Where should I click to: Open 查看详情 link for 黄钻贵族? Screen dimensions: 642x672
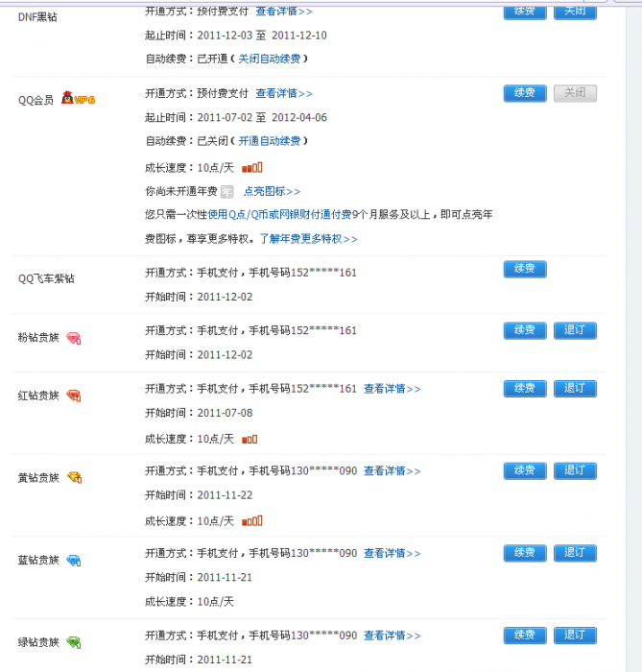click(392, 471)
